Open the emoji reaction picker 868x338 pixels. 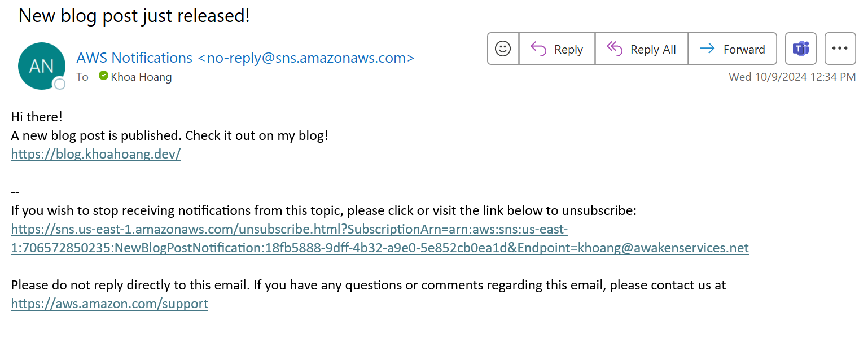tap(503, 49)
